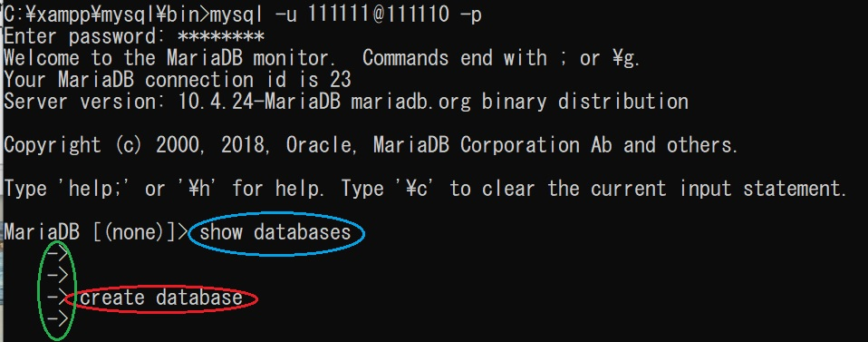This screenshot has height=342, width=868.
Task: Click the username '111111@111110' argument
Action: coord(379,15)
